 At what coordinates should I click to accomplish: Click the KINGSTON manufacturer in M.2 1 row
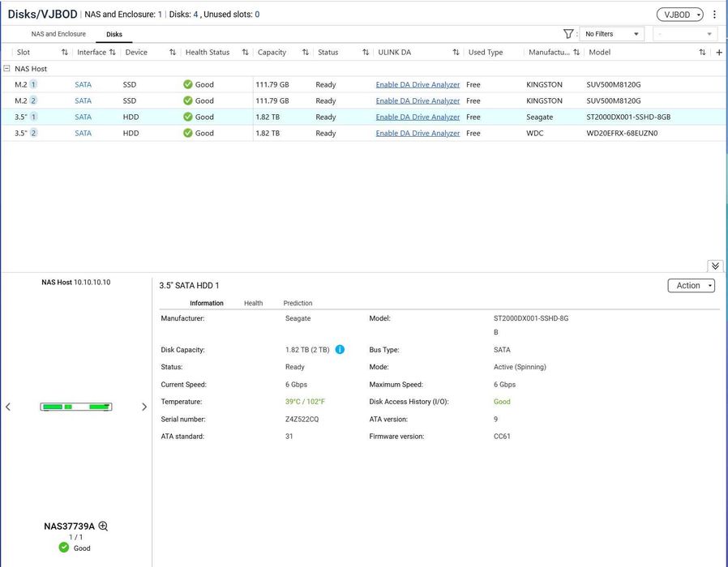544,84
